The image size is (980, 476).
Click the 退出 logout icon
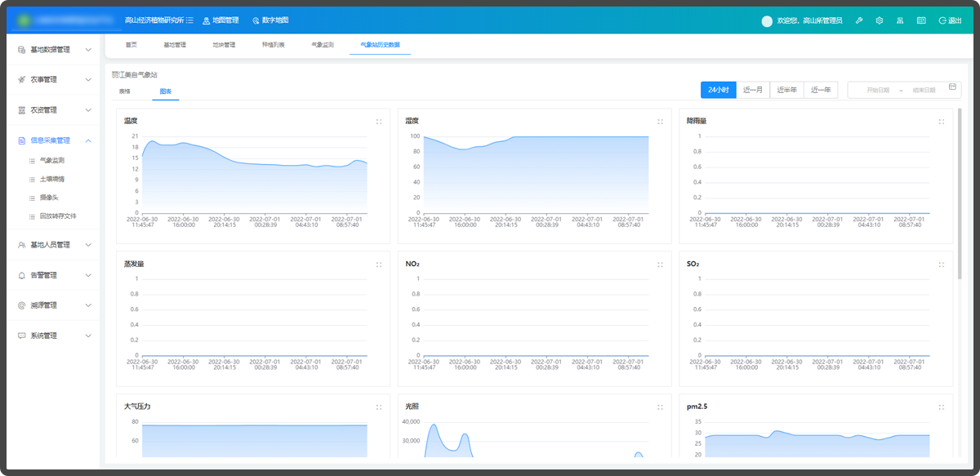942,20
